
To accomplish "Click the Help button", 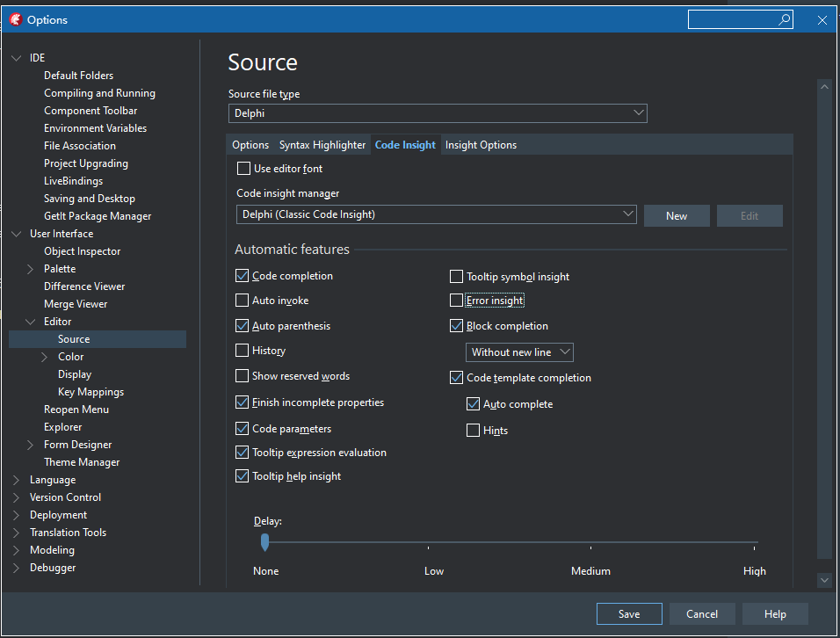I will coord(775,614).
